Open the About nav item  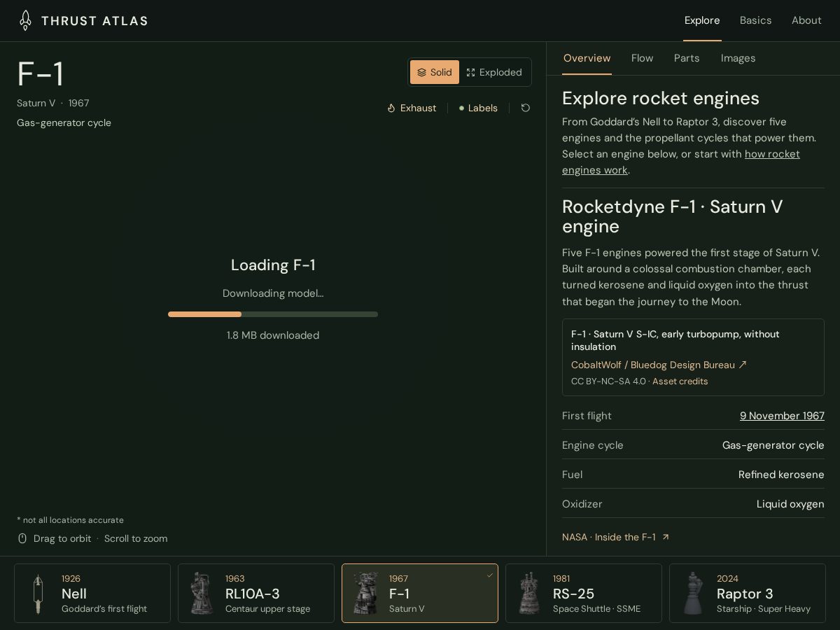coord(806,20)
